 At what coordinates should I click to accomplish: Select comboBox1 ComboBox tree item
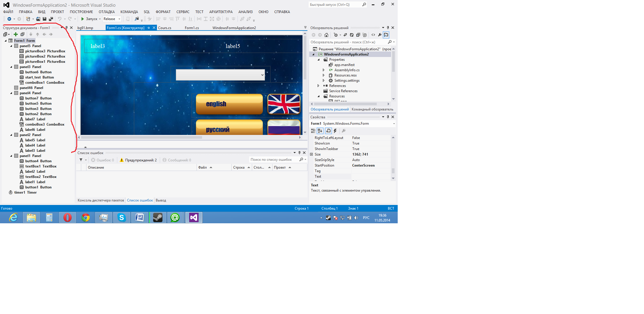click(x=45, y=83)
